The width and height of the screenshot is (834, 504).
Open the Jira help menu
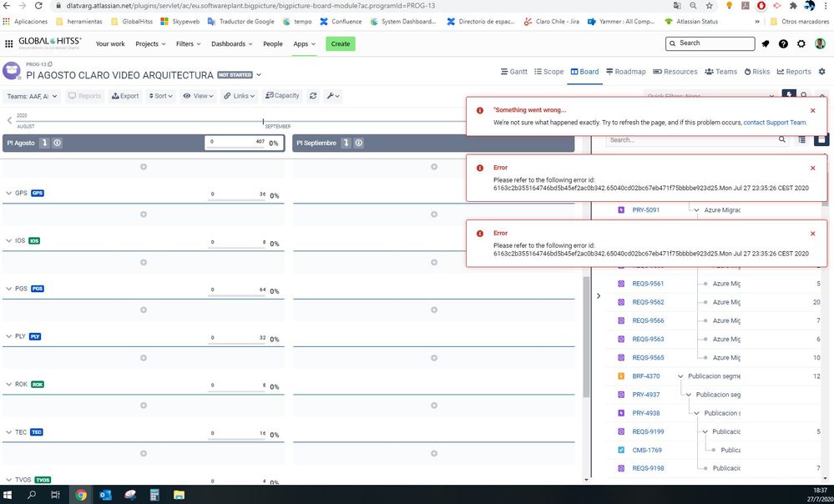[x=783, y=43]
